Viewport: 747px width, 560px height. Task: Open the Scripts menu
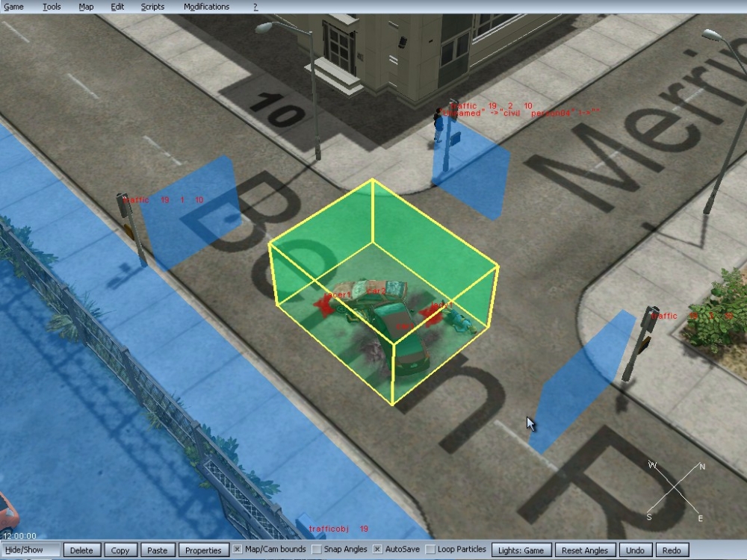pyautogui.click(x=152, y=7)
